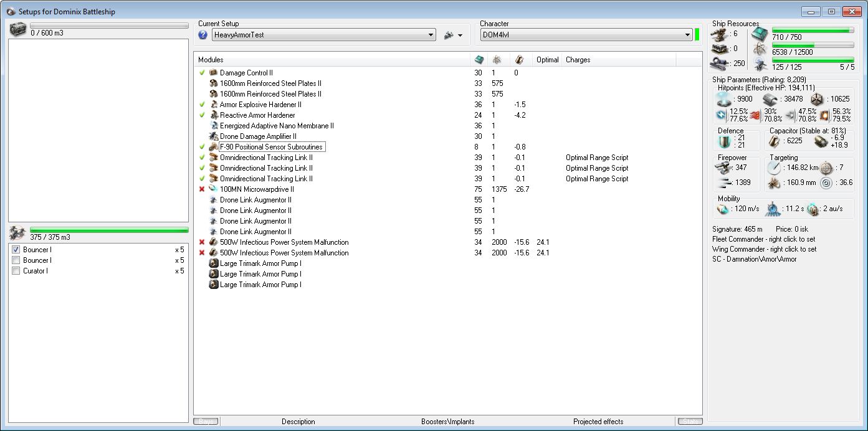The height and width of the screenshot is (431, 868).
Task: Click the powergrid icon beside the 6538 / 12500 bar
Action: coord(759,49)
